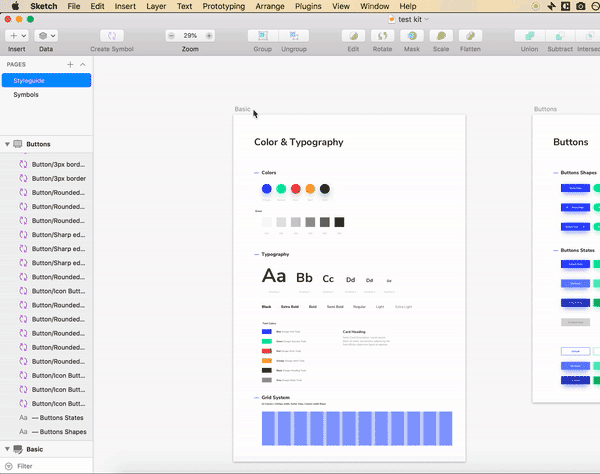
Task: Click the orange color swatch on artboard
Action: pos(310,189)
